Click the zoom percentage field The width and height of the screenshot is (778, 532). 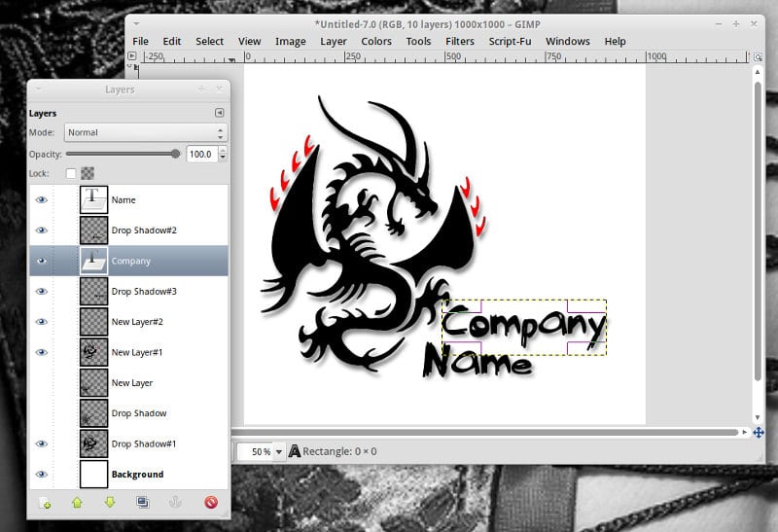coord(256,451)
